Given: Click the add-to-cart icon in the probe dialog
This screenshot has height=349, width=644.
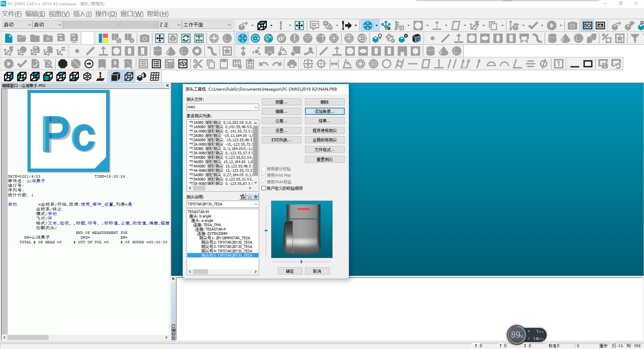Looking at the screenshot, I should (243, 197).
